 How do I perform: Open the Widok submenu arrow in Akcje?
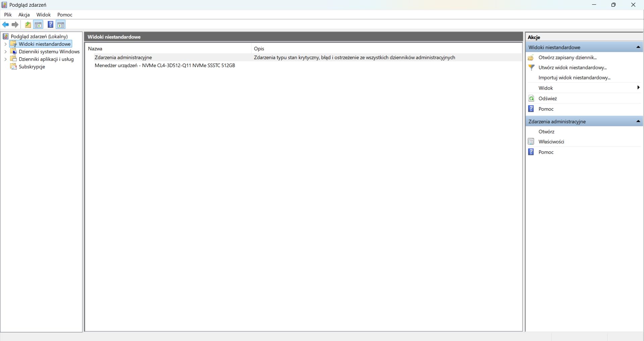point(638,88)
